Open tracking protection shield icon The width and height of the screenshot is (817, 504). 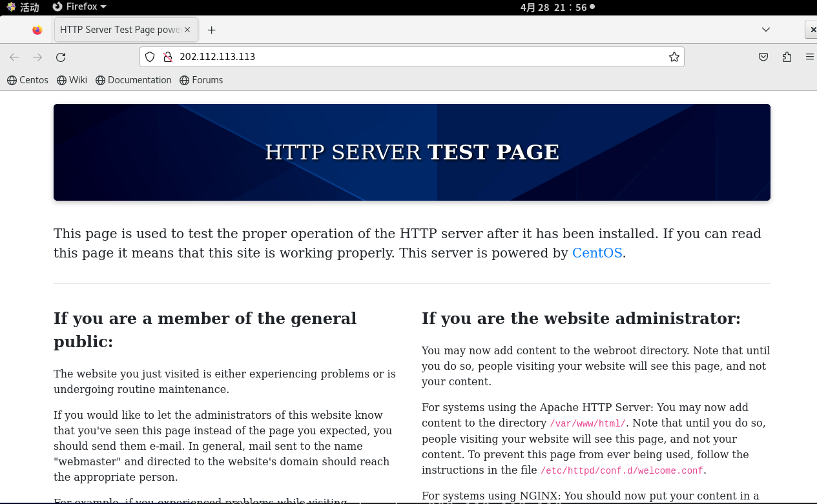150,57
